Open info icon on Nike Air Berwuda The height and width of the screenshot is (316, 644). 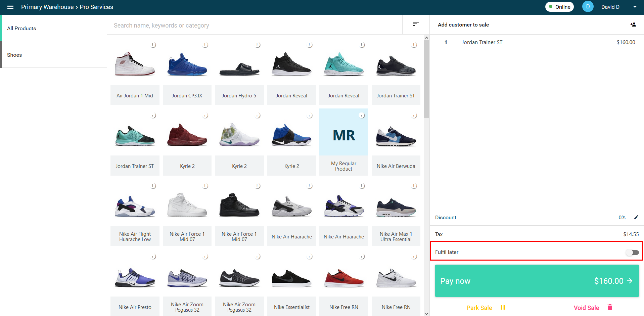(x=414, y=116)
